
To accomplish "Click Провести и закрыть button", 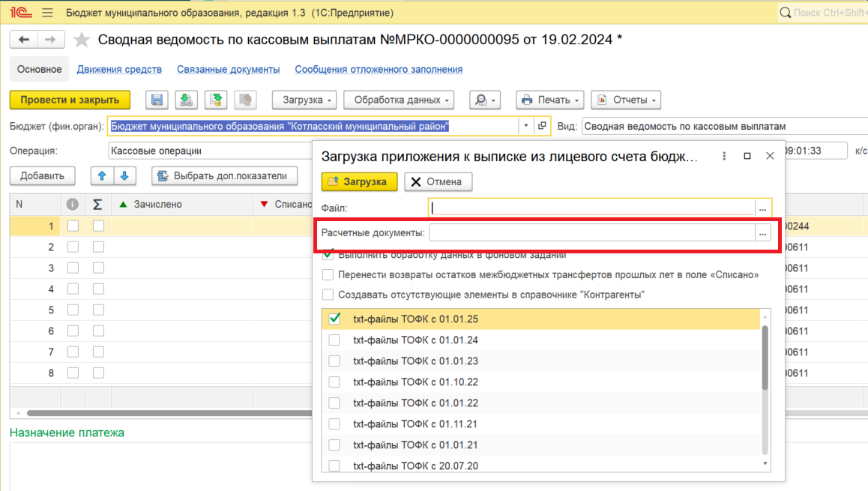I will (70, 100).
